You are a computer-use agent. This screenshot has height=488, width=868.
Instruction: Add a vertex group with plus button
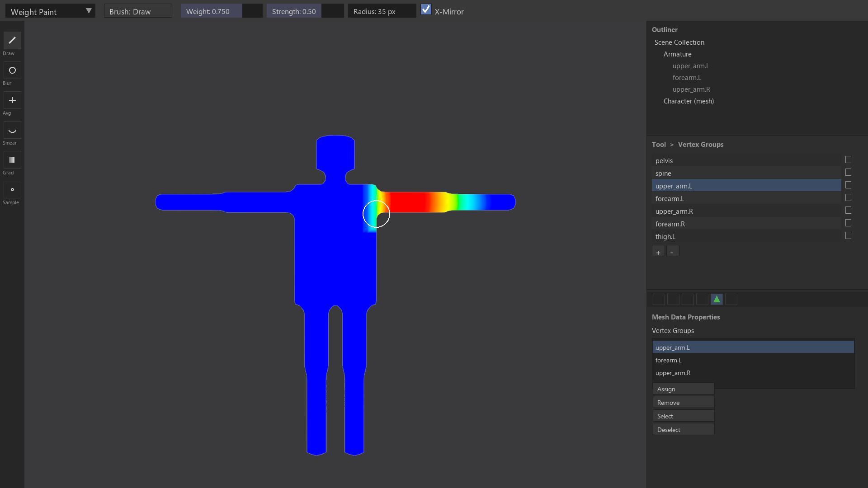658,251
